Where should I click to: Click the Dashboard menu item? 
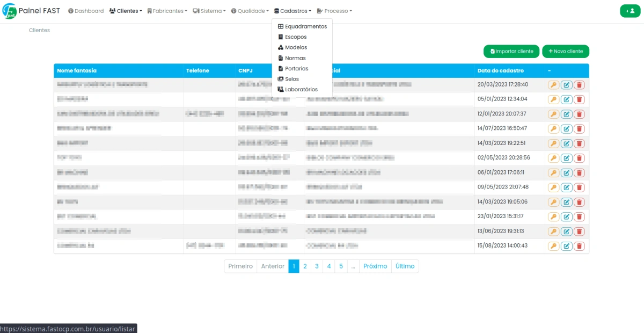(x=85, y=10)
